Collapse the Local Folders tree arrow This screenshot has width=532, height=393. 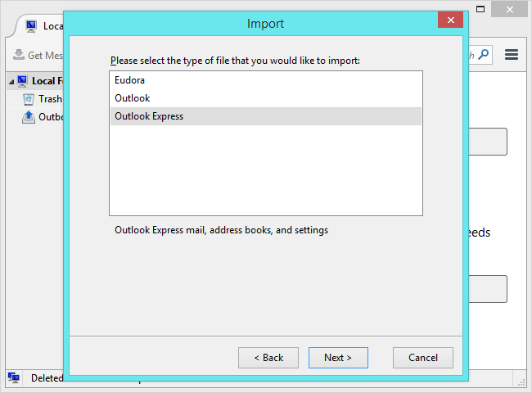[x=11, y=81]
